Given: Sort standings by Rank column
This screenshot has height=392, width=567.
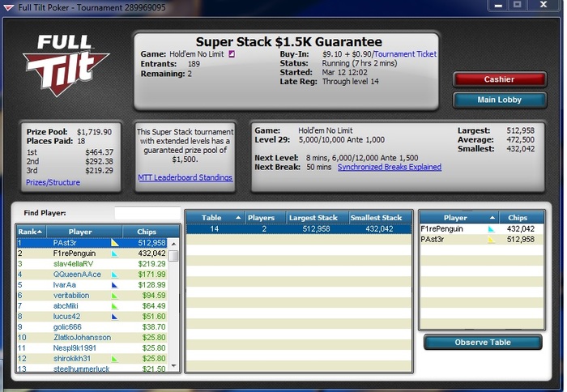Looking at the screenshot, I should [x=31, y=232].
